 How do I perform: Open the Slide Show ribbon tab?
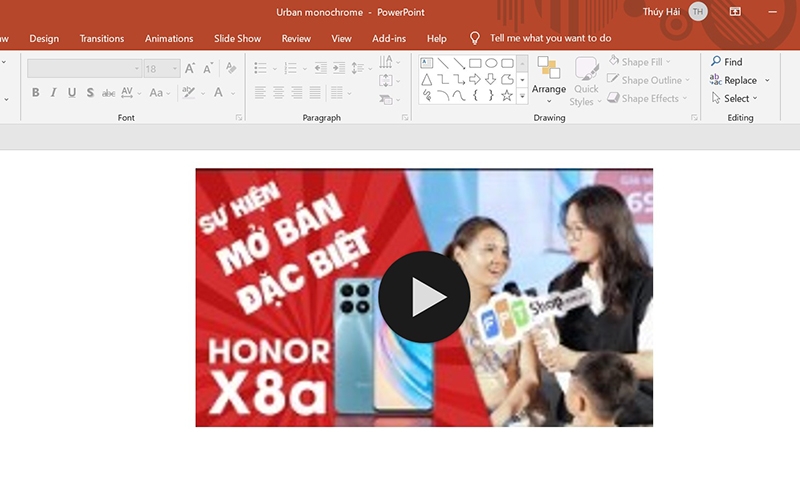tap(237, 38)
